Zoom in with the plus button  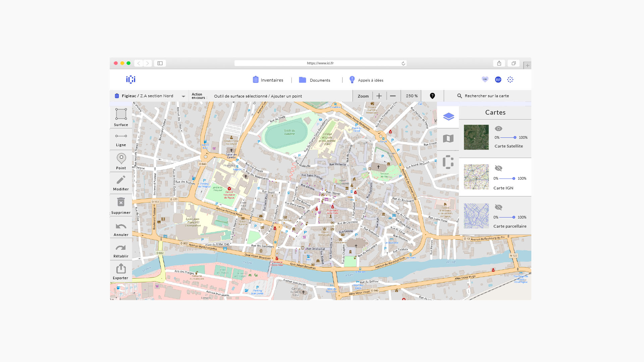pyautogui.click(x=379, y=96)
